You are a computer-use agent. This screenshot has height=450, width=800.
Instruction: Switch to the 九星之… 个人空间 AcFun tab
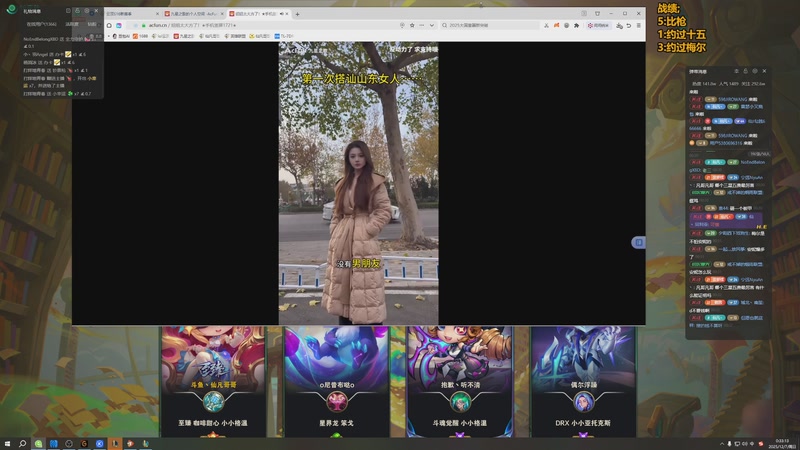pos(194,14)
